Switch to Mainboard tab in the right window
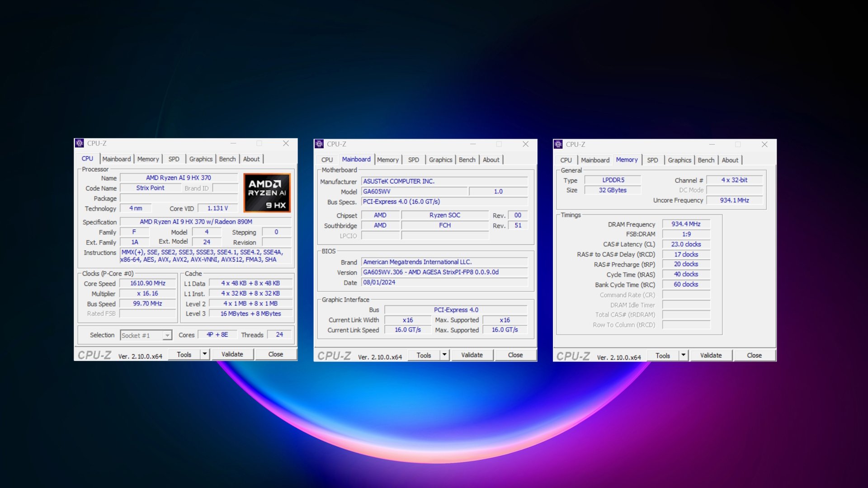Viewport: 868px width, 488px height. pos(595,160)
